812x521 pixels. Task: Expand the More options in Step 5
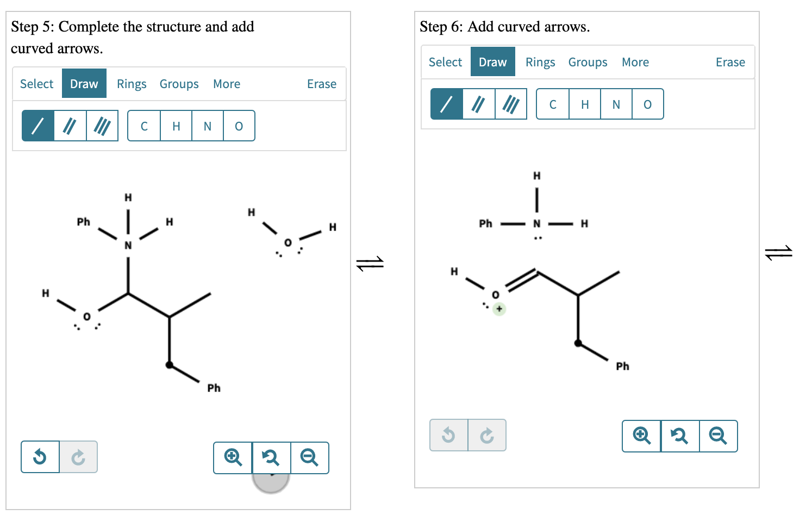[227, 84]
